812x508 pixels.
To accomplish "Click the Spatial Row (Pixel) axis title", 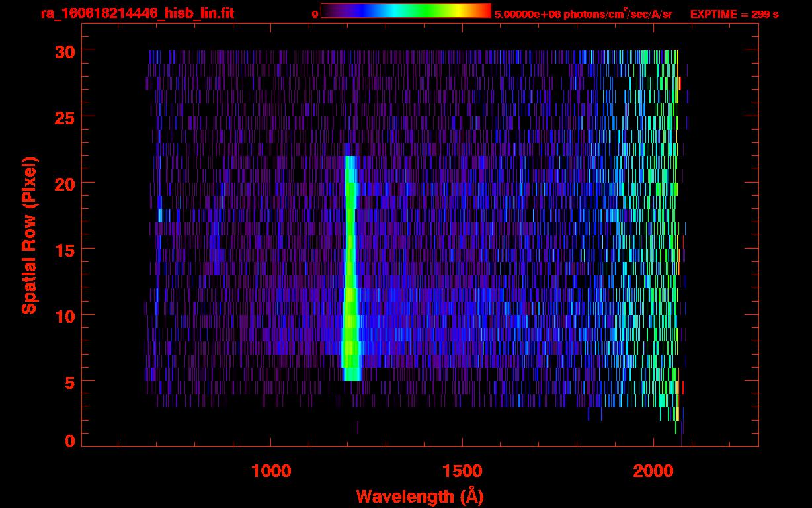I will (x=30, y=235).
